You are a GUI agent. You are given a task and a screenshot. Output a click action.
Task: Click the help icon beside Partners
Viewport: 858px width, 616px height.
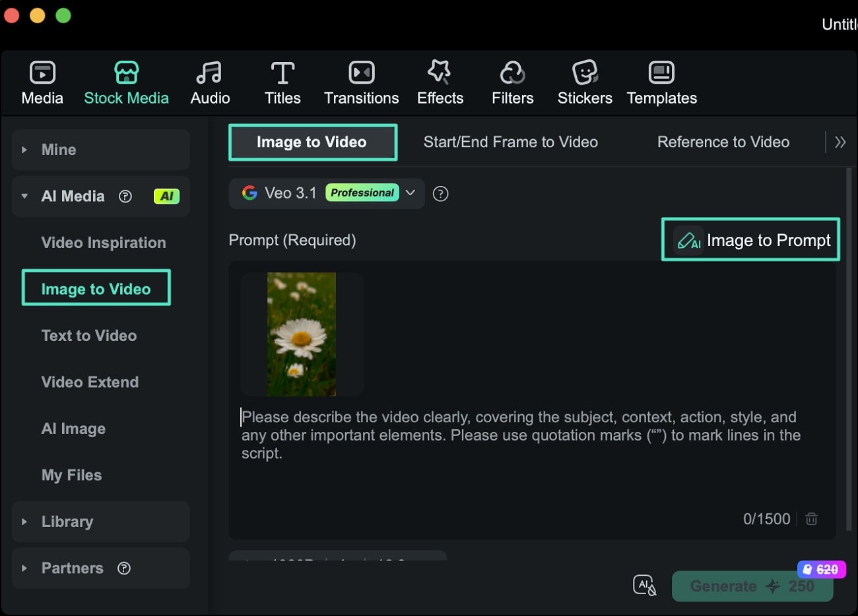coord(124,568)
